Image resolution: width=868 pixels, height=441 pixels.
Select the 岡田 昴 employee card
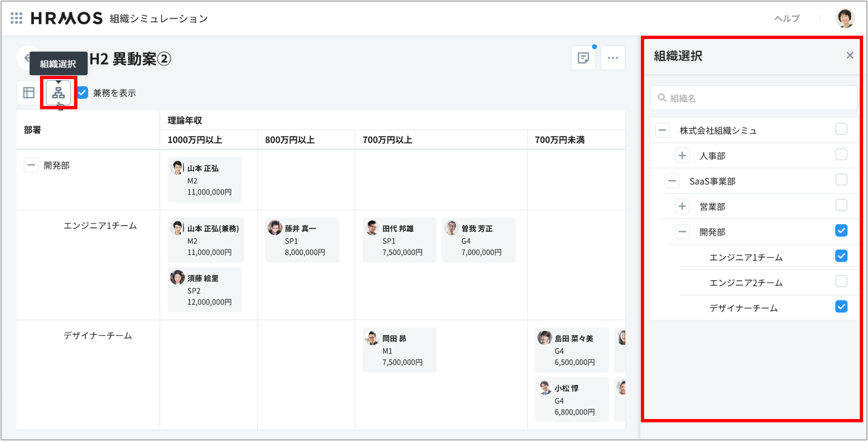399,350
